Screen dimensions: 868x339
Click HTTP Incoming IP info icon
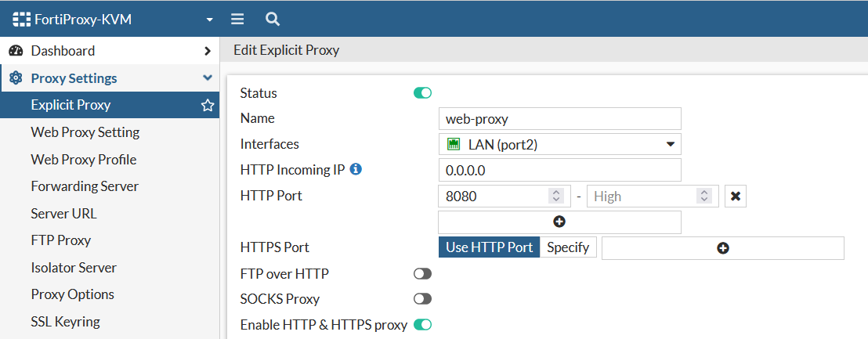(x=356, y=169)
